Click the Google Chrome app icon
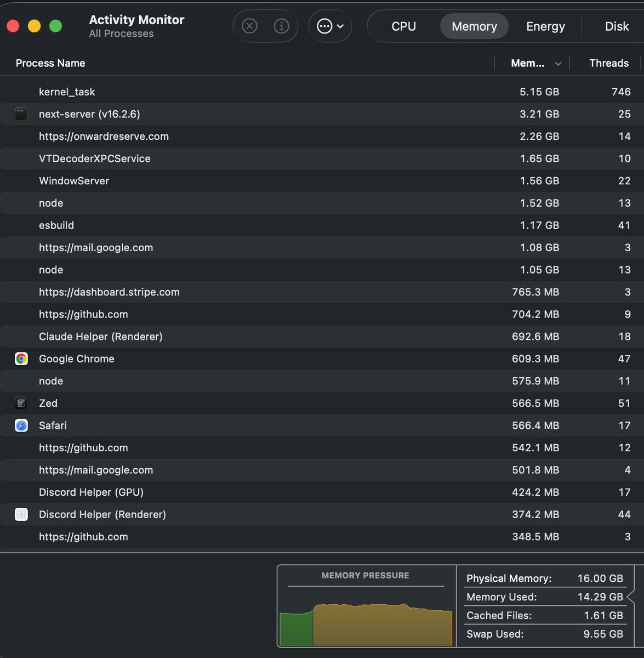 click(21, 359)
